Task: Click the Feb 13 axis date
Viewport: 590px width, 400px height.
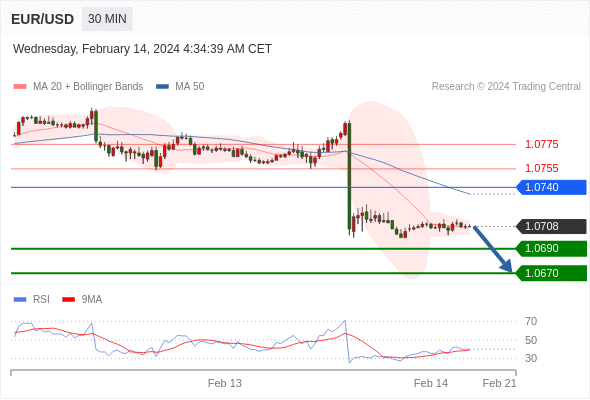Action: (225, 383)
